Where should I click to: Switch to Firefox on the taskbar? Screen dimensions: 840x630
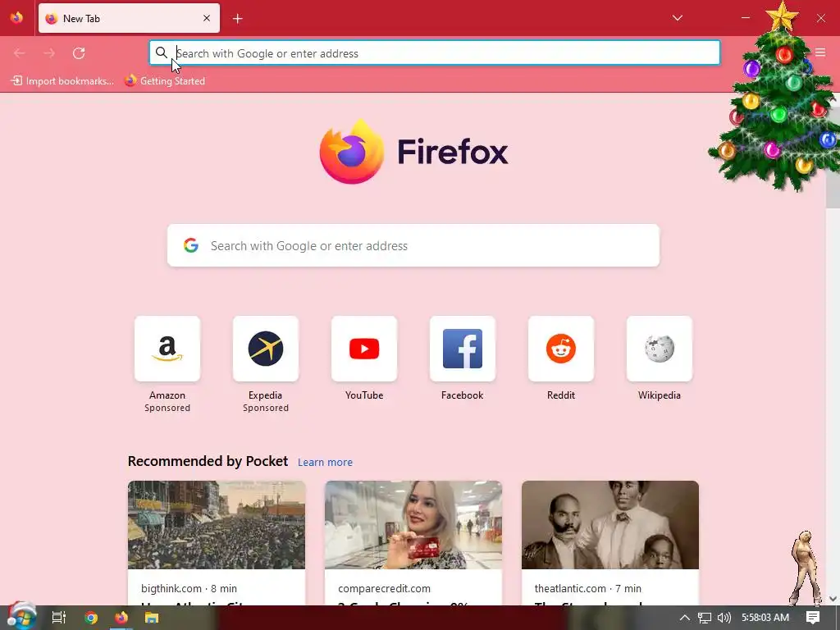pyautogui.click(x=121, y=618)
